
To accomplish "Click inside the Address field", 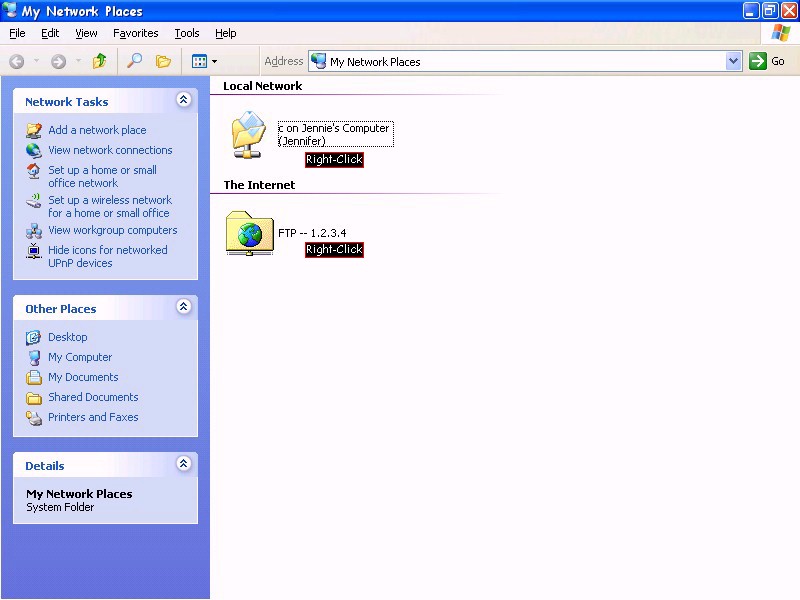I will [524, 61].
